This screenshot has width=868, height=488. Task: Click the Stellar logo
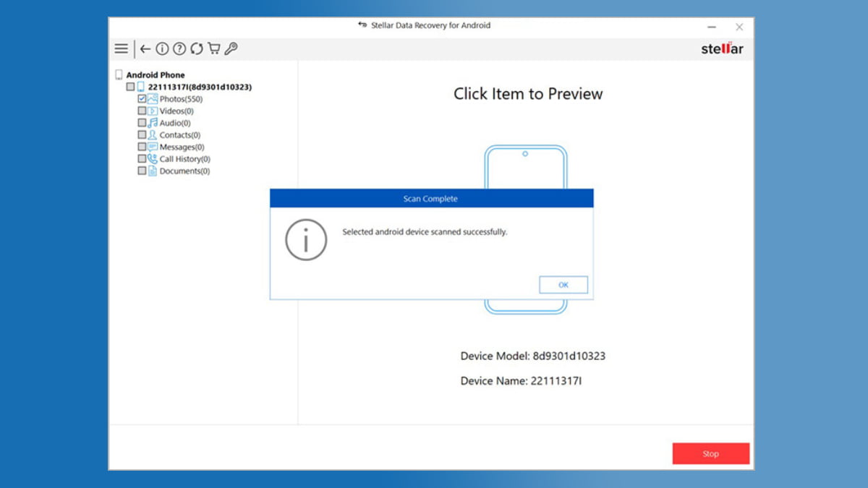[722, 49]
